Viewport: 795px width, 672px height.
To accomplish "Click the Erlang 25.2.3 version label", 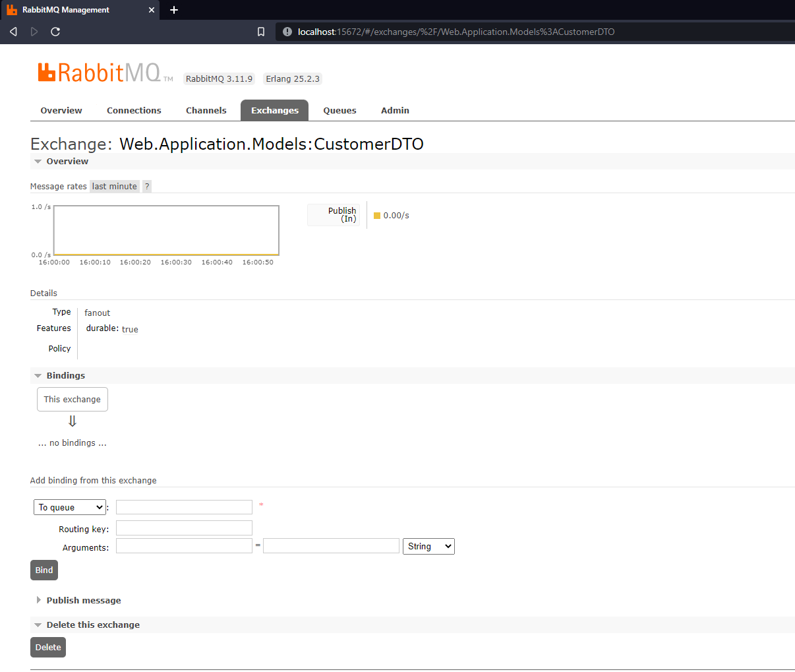I will 293,79.
